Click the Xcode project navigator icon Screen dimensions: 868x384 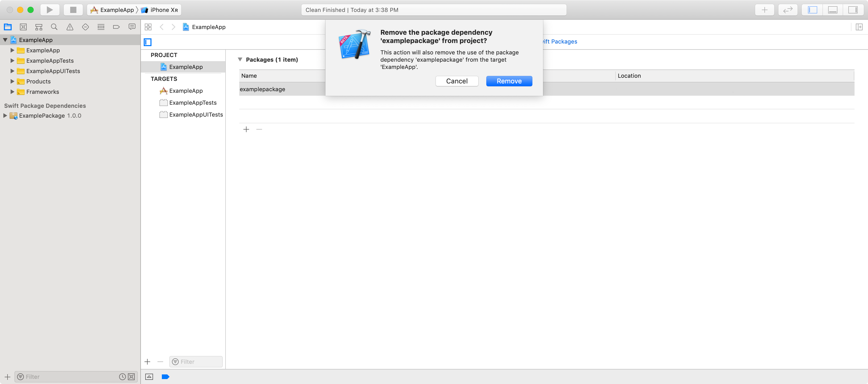8,27
